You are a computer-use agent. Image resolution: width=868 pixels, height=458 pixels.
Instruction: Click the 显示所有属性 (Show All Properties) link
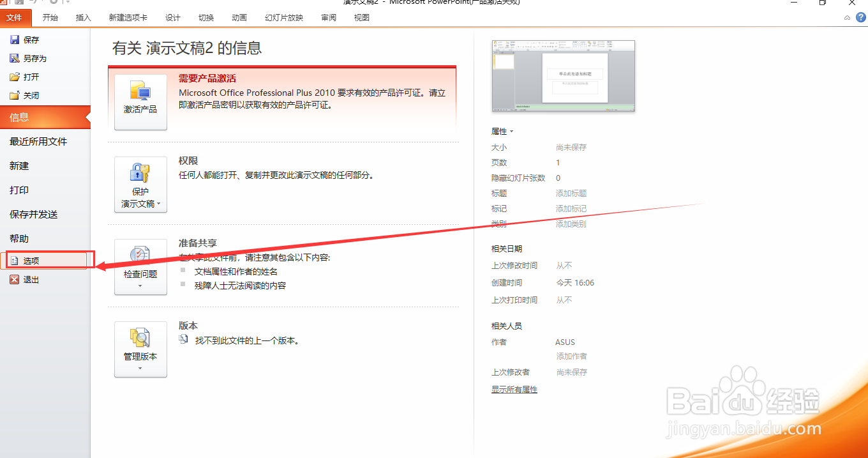514,389
